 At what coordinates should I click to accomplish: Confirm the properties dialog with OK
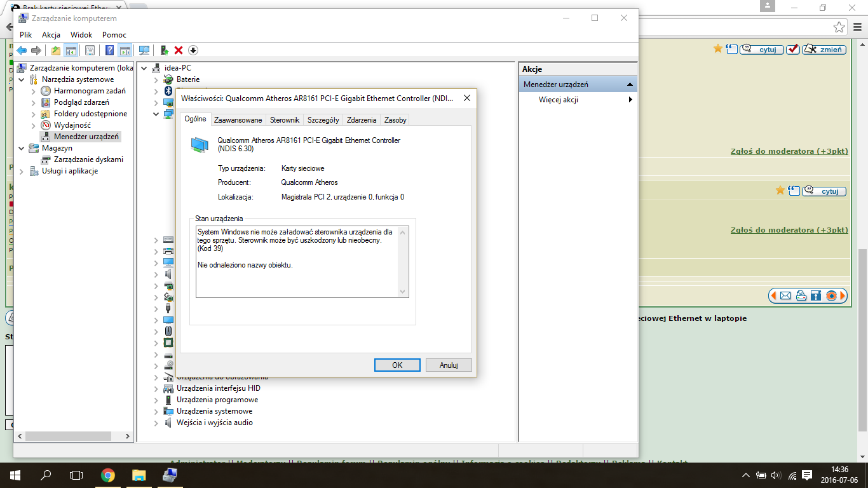[397, 365]
